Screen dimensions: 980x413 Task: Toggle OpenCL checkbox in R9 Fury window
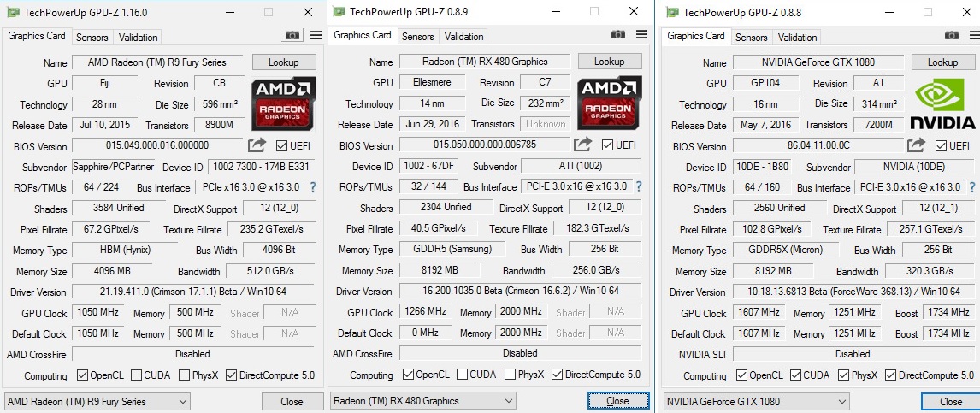click(x=82, y=375)
